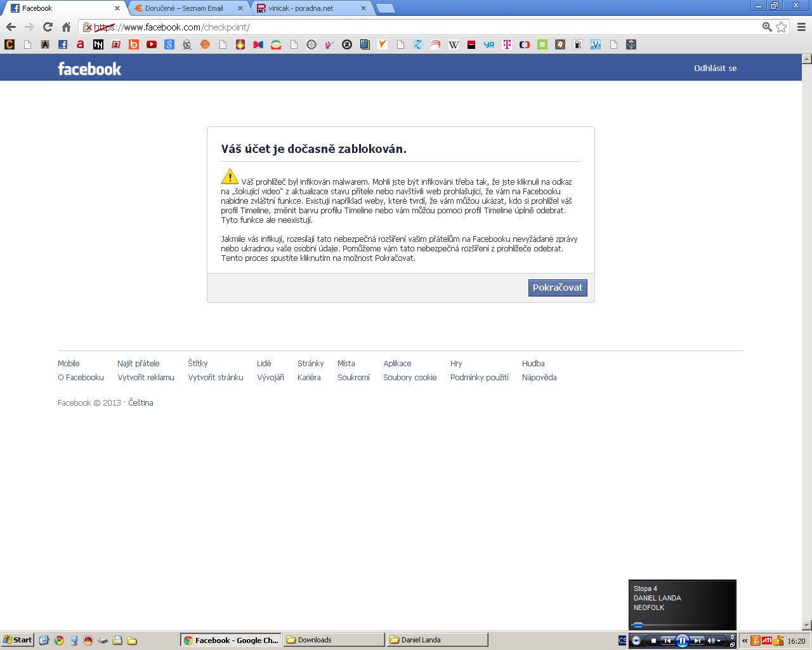Open the blue V bookmark icon

click(x=596, y=44)
